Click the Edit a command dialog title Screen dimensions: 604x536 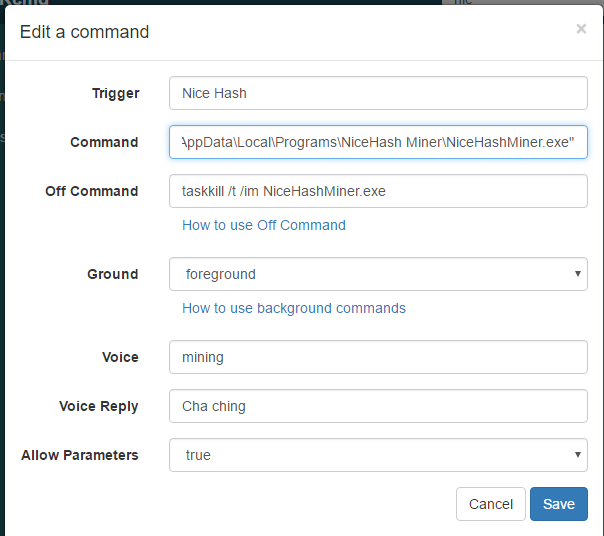tap(84, 32)
